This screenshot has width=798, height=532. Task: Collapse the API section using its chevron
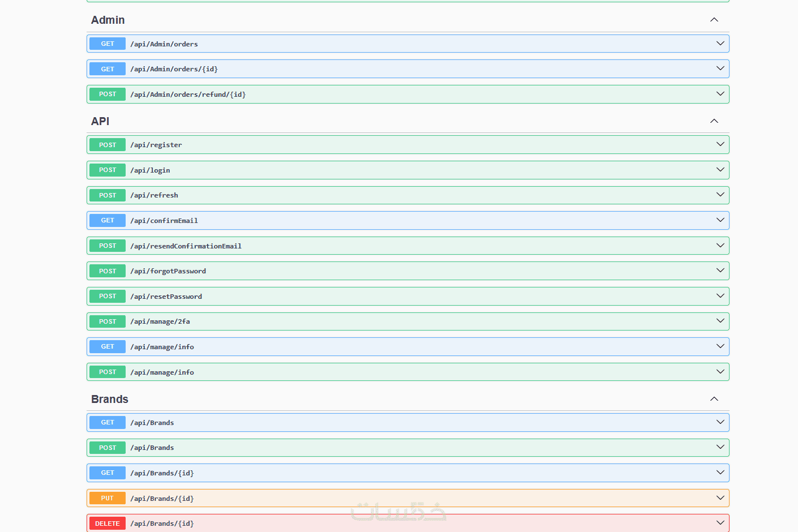click(714, 121)
